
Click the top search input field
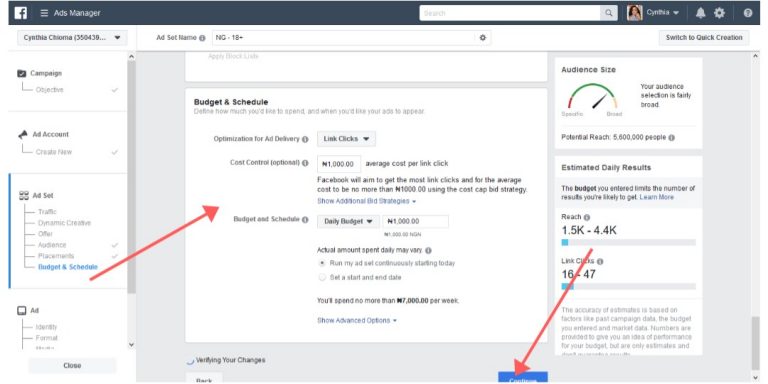(x=510, y=13)
